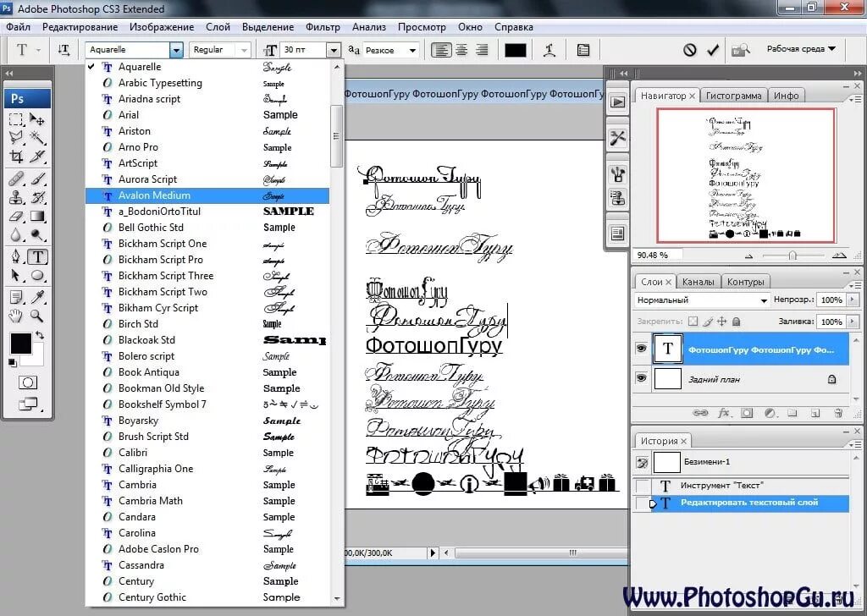867x616 pixels.
Task: Select the Notes tool
Action: (16, 297)
